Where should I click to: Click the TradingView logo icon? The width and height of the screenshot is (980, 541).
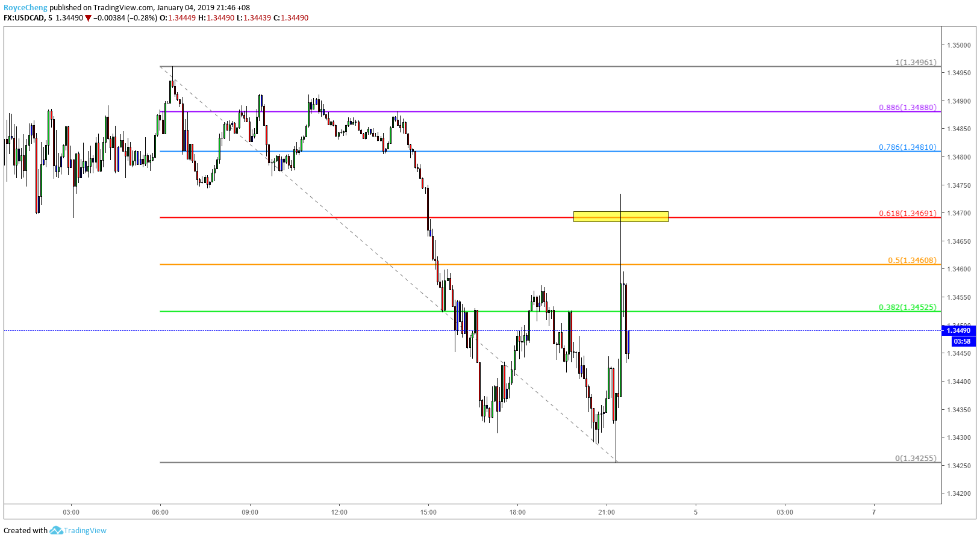[x=56, y=530]
